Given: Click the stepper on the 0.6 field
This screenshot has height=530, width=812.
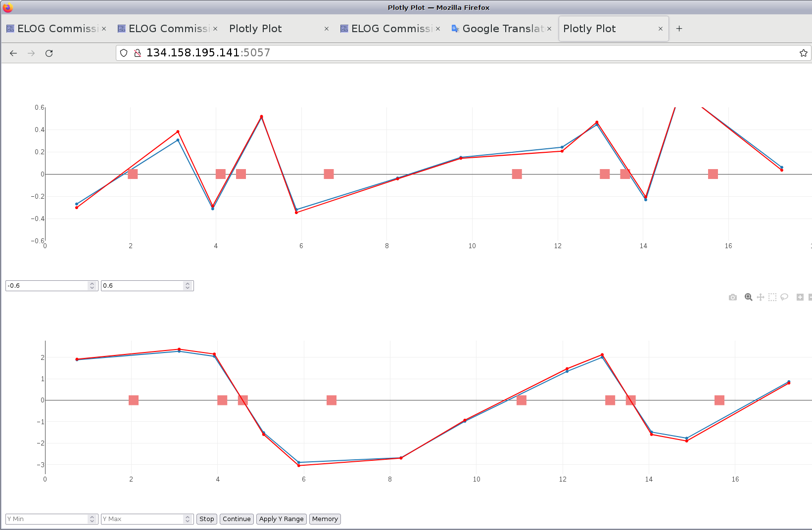Looking at the screenshot, I should pos(188,286).
